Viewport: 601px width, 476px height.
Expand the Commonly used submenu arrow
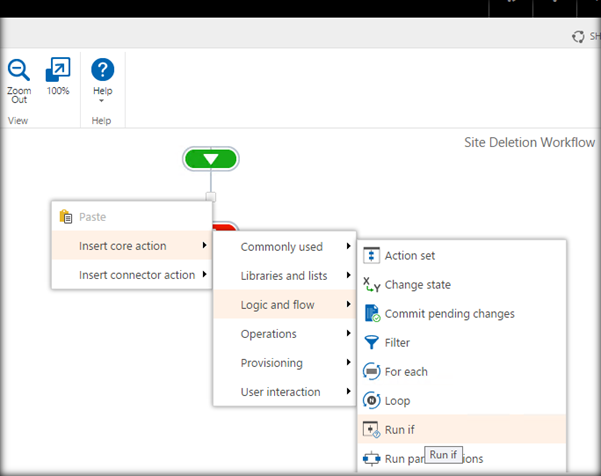(x=349, y=247)
